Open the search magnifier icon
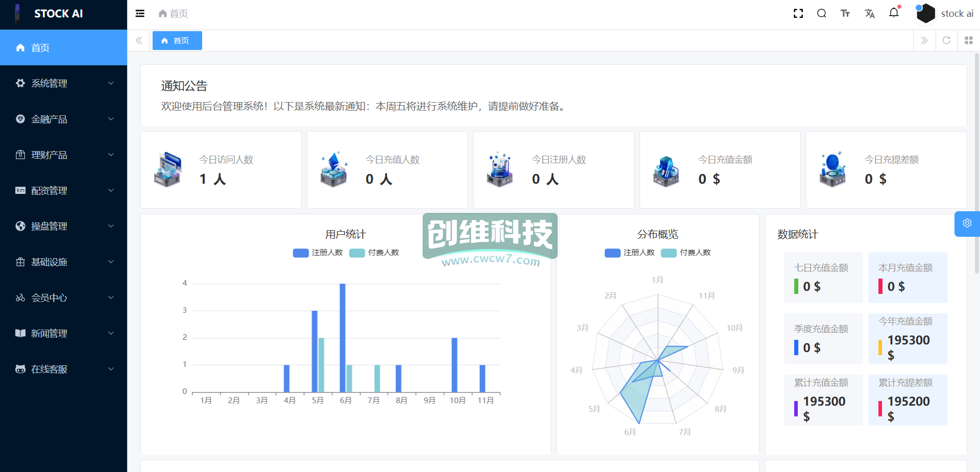This screenshot has width=980, height=472. point(822,14)
